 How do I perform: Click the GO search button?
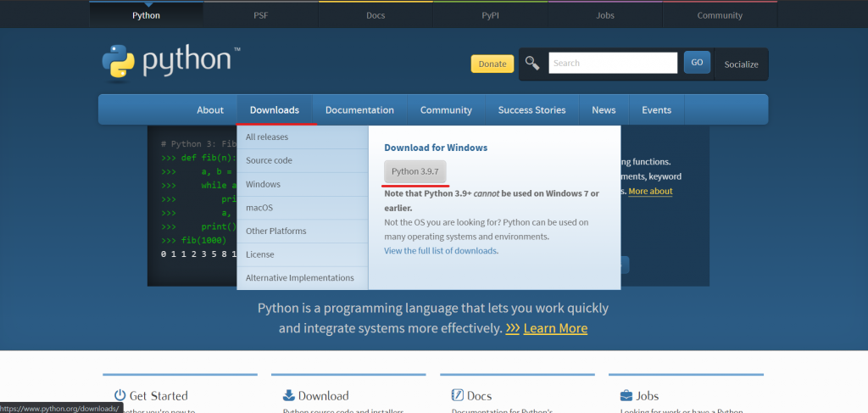click(x=697, y=63)
